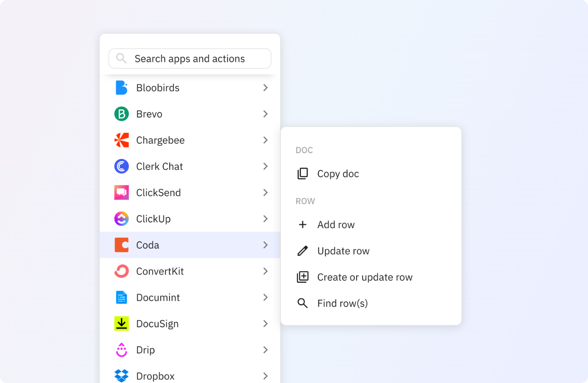Expand the ConvertKit chevron arrow

(x=265, y=271)
